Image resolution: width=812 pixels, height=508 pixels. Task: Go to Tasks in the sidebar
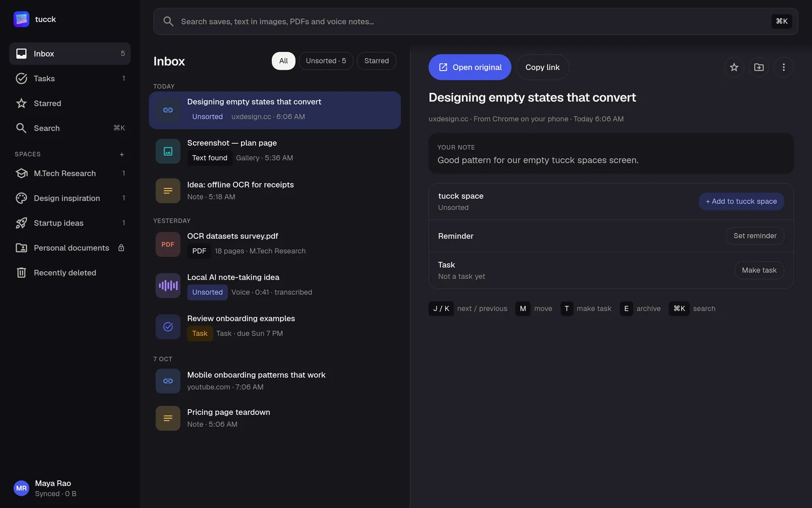(70, 79)
